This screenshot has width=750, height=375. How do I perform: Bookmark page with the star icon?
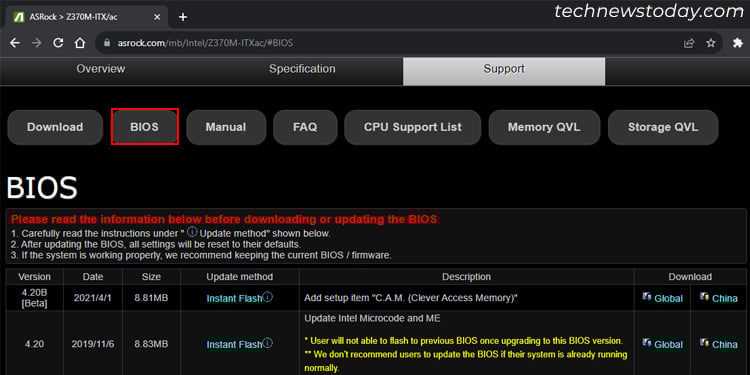tap(711, 43)
